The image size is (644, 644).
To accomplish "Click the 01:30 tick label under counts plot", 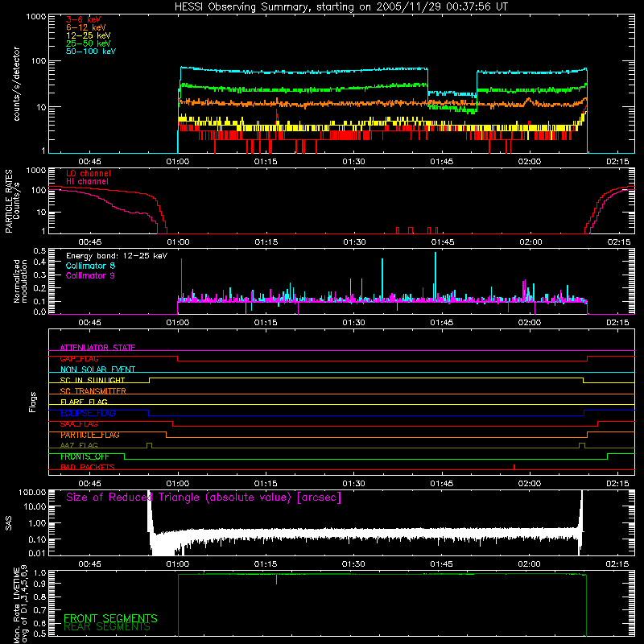I will (353, 162).
